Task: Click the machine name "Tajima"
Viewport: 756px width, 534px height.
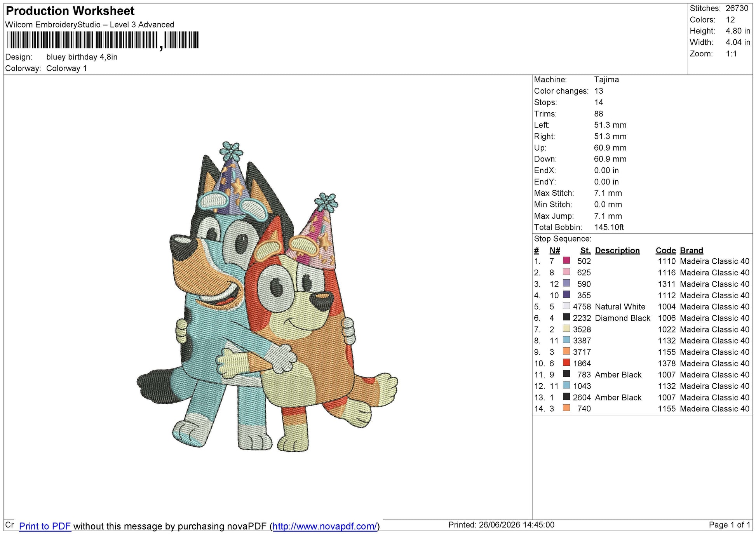Action: [606, 80]
